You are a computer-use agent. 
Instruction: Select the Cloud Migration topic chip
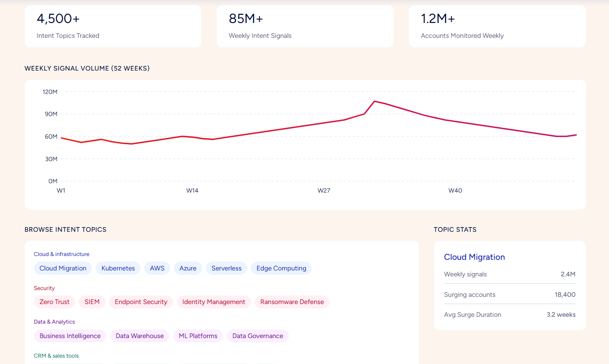[63, 268]
